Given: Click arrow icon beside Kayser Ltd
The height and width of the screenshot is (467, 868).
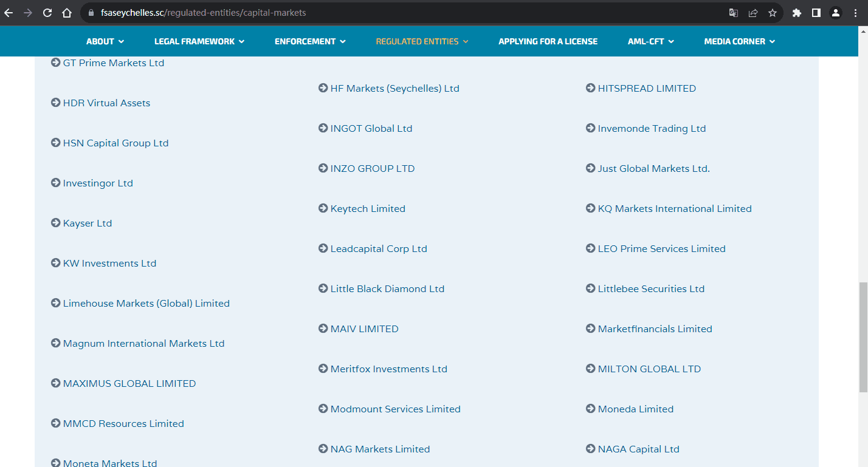Looking at the screenshot, I should (56, 223).
